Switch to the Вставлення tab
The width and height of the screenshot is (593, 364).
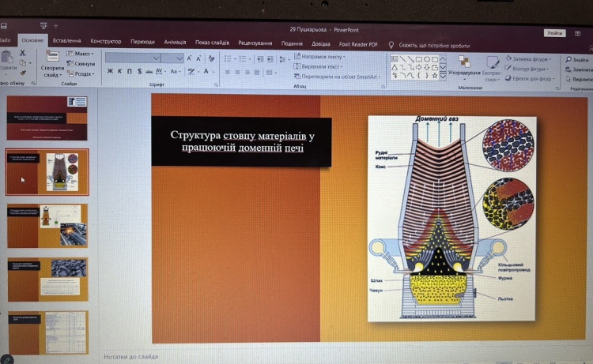tap(66, 40)
